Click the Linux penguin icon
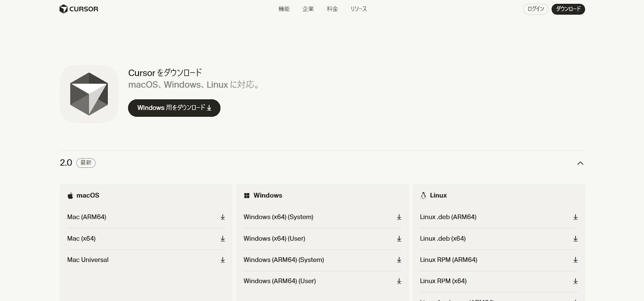 [x=423, y=196]
